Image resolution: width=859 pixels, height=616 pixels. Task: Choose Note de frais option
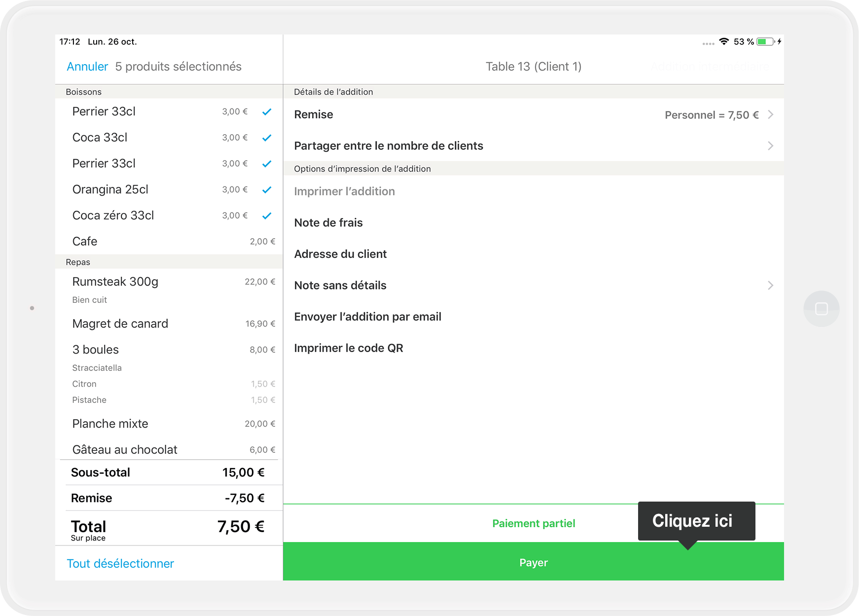[x=534, y=222]
